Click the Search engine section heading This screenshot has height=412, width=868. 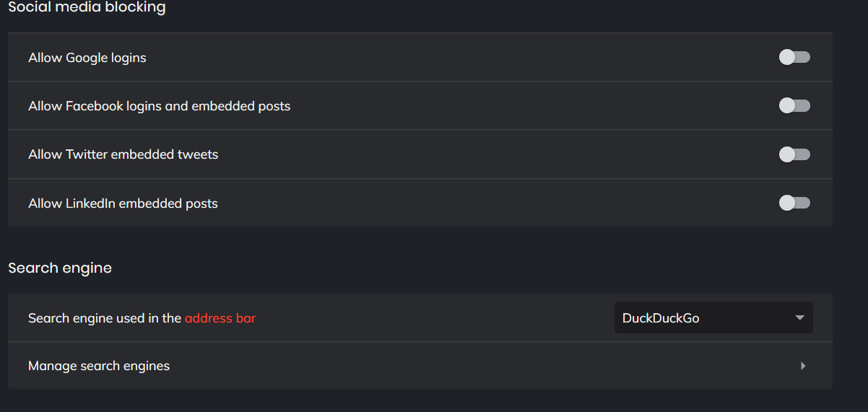[60, 268]
